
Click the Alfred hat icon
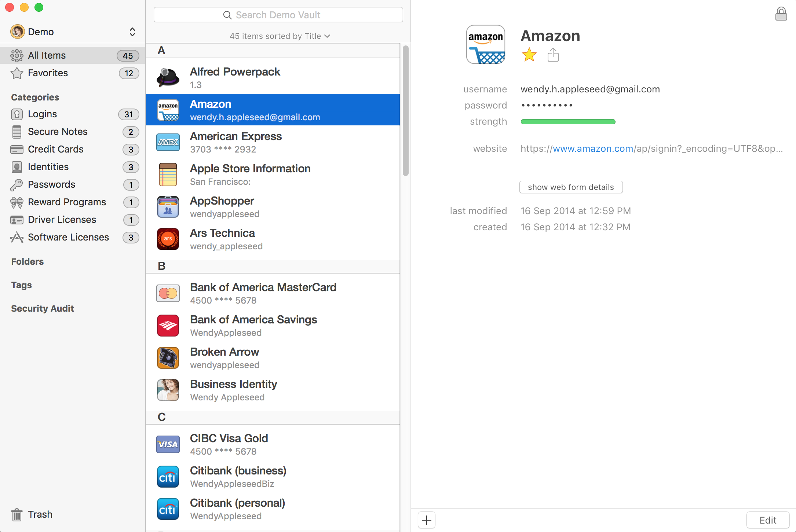click(x=168, y=78)
